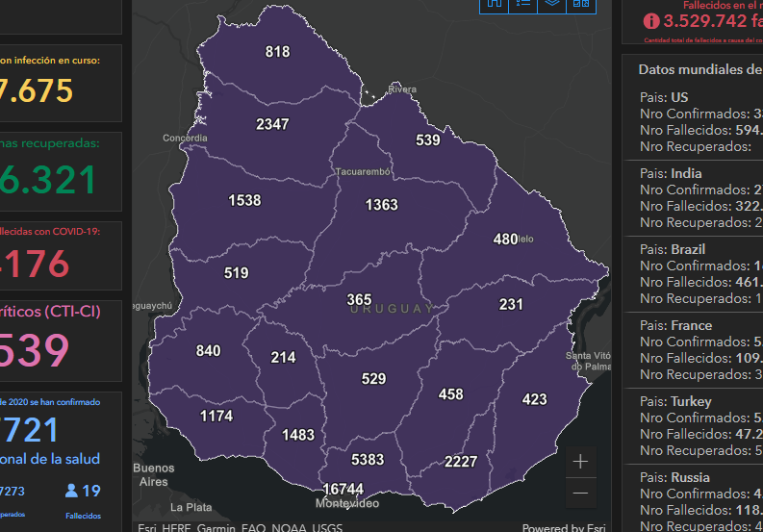This screenshot has height=532, width=763.
Task: Select the department labeled 458
Action: (x=451, y=393)
